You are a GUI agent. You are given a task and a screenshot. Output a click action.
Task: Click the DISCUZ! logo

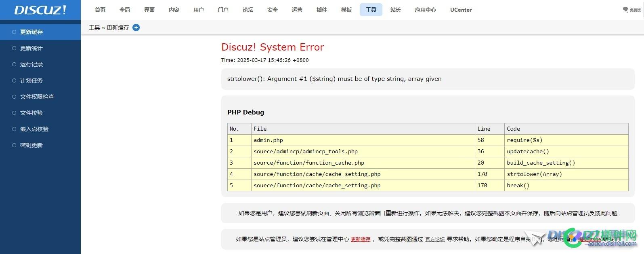coord(40,10)
